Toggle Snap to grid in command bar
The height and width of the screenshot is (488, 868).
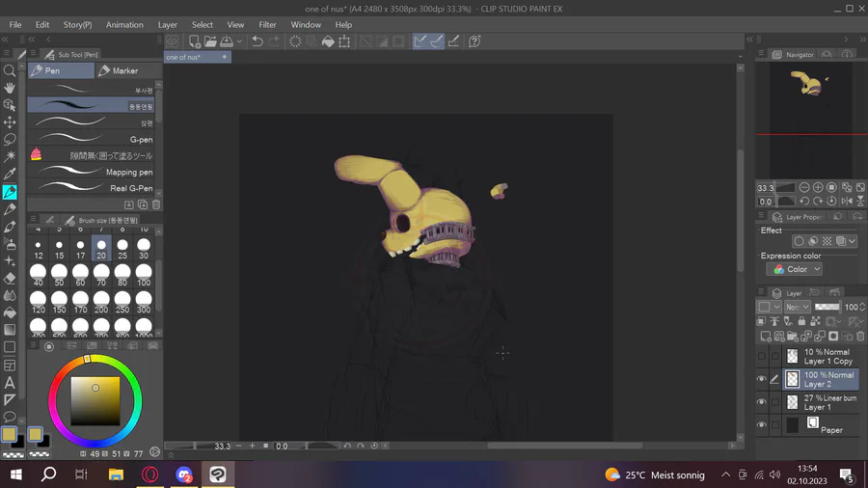point(453,41)
